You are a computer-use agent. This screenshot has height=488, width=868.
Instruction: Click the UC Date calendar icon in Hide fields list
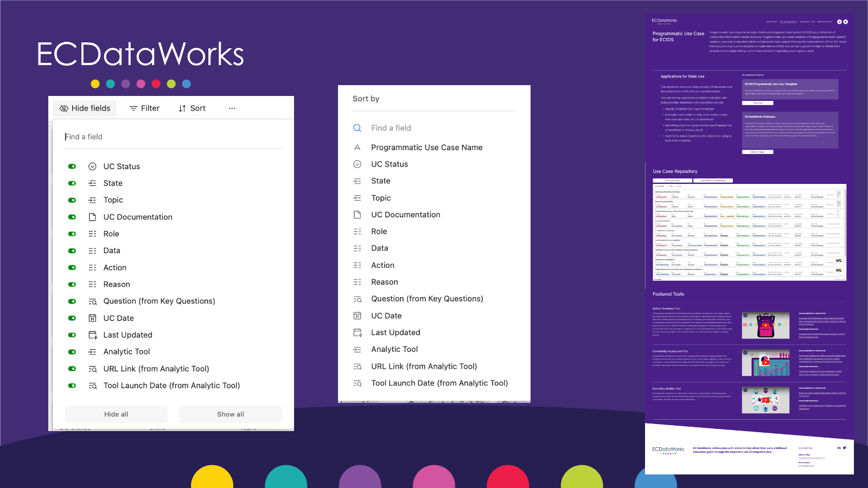coord(92,318)
